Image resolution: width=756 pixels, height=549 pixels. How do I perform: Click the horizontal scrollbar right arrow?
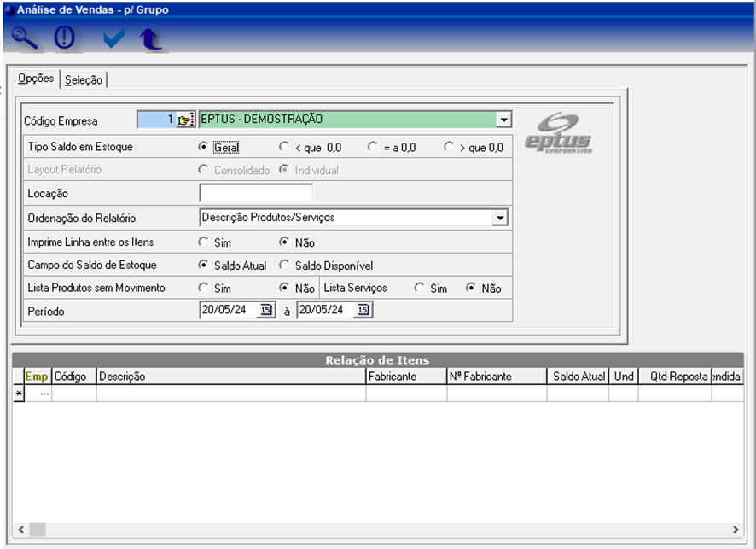[736, 529]
